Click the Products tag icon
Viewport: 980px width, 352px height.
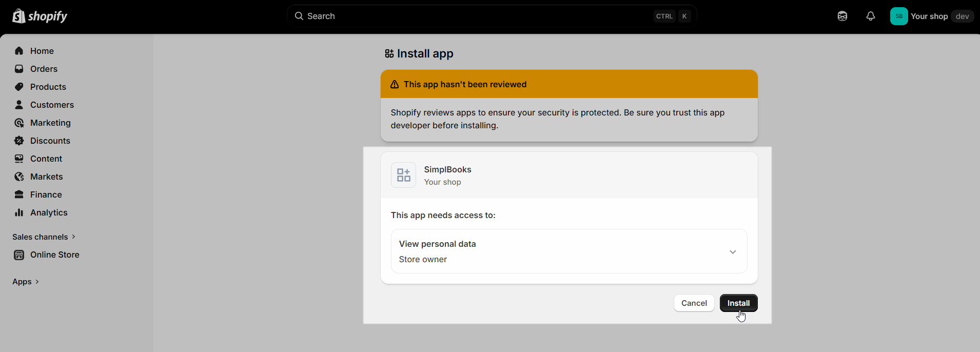19,87
